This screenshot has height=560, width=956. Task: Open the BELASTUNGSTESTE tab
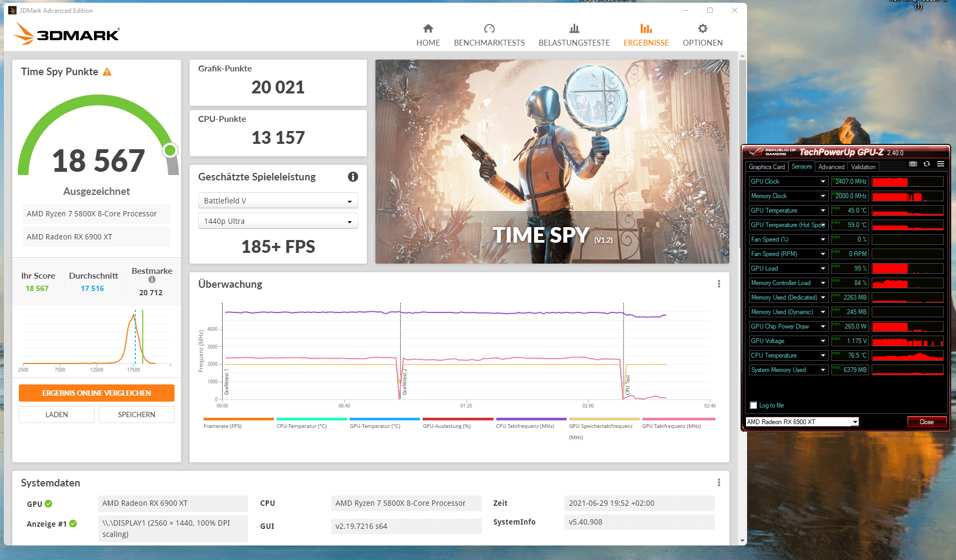coord(574,35)
